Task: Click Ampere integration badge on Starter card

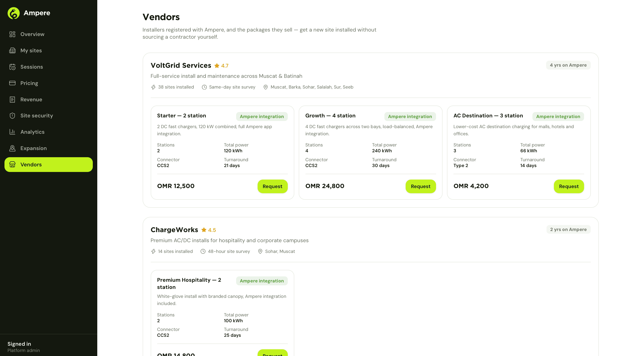Action: [262, 117]
